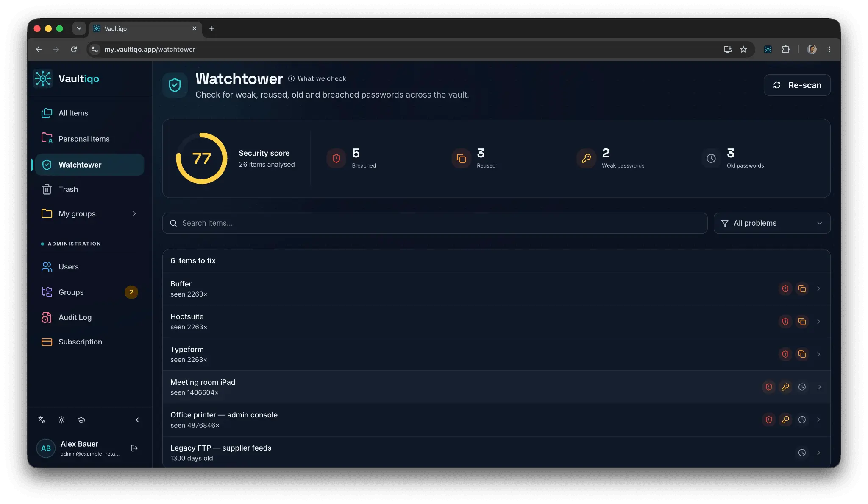Click the breached shield icon on Buffer row

pyautogui.click(x=785, y=289)
